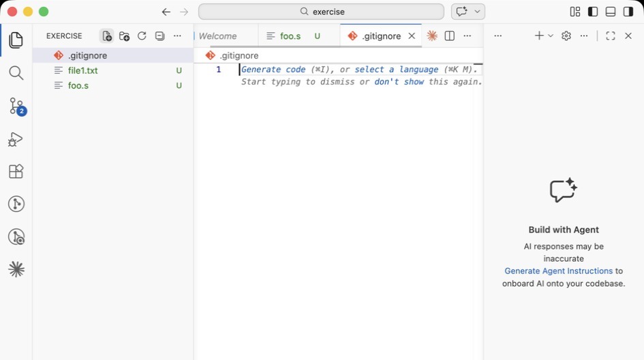Refresh the Explorer file list
644x360 pixels.
pos(142,36)
